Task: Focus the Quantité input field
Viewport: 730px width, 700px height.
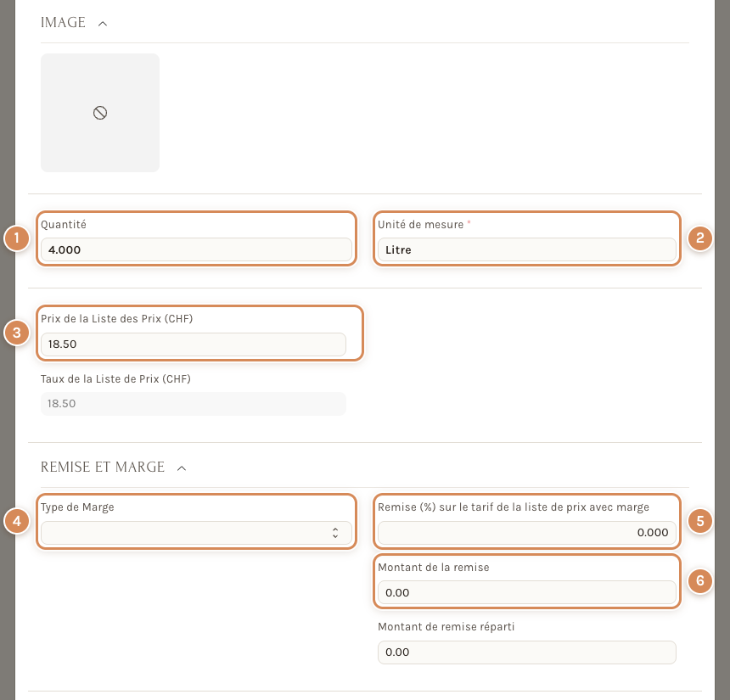Action: pyautogui.click(x=196, y=250)
